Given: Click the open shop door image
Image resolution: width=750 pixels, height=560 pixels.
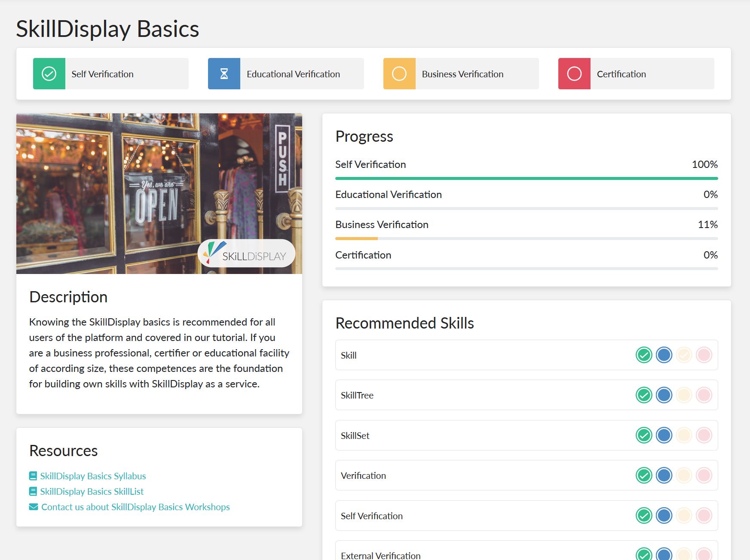Looking at the screenshot, I should (x=159, y=194).
